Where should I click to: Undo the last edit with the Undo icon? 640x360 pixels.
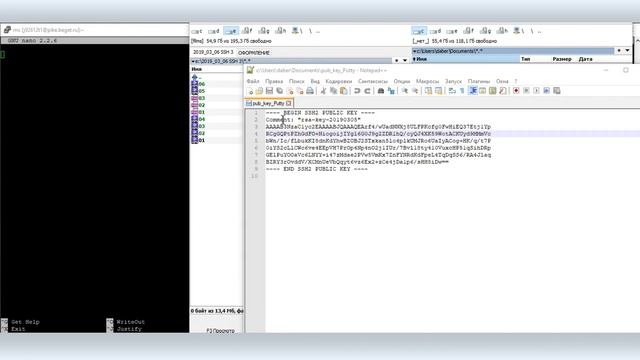pyautogui.click(x=357, y=91)
